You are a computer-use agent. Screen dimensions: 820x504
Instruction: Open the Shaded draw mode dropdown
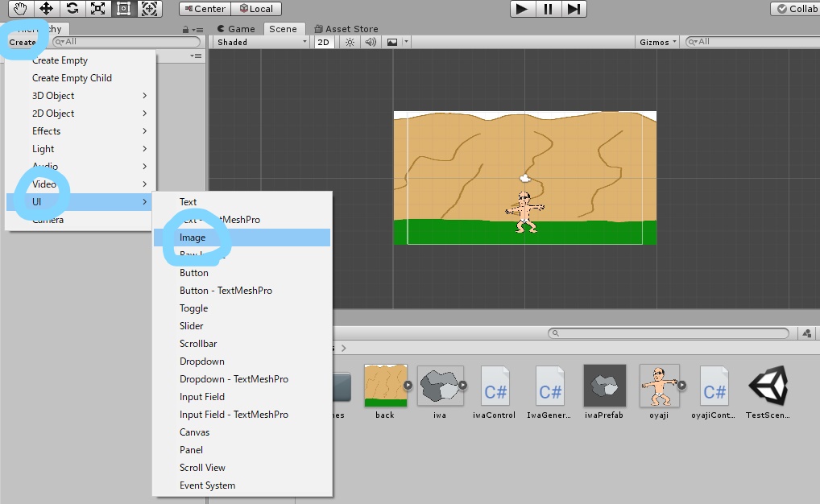click(262, 42)
